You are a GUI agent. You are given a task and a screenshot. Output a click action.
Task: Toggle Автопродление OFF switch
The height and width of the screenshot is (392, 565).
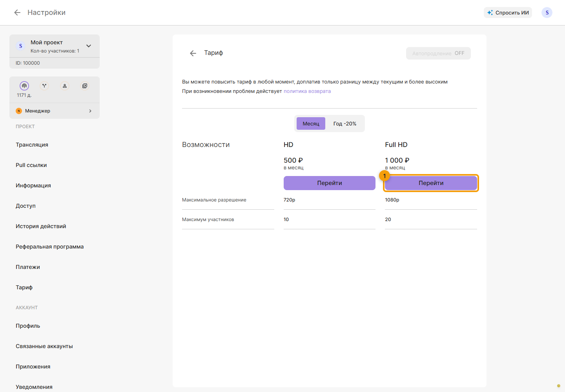click(x=438, y=53)
